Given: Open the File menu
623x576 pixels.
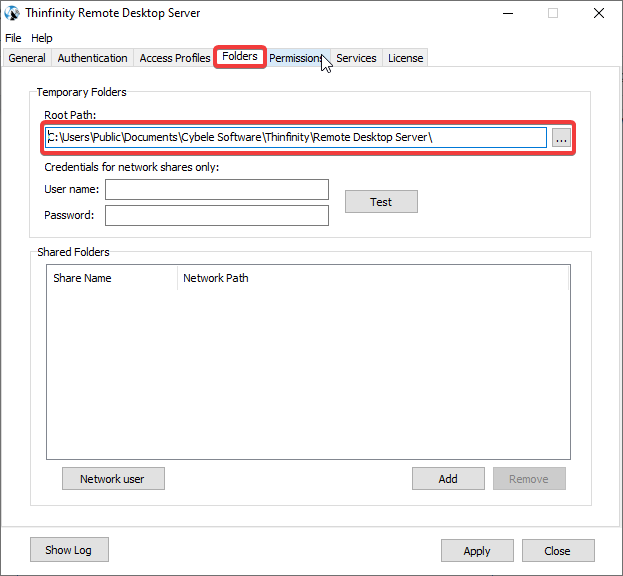Looking at the screenshot, I should click(x=13, y=38).
